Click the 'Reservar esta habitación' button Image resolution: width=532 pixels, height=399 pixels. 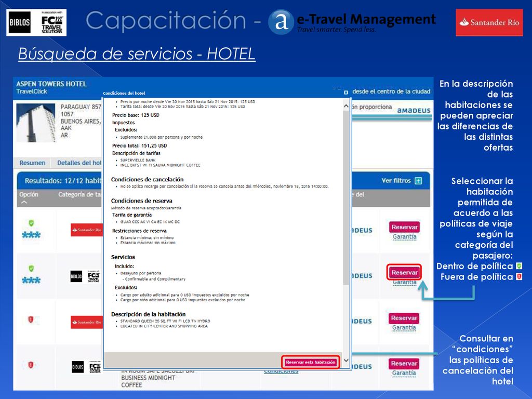311,362
